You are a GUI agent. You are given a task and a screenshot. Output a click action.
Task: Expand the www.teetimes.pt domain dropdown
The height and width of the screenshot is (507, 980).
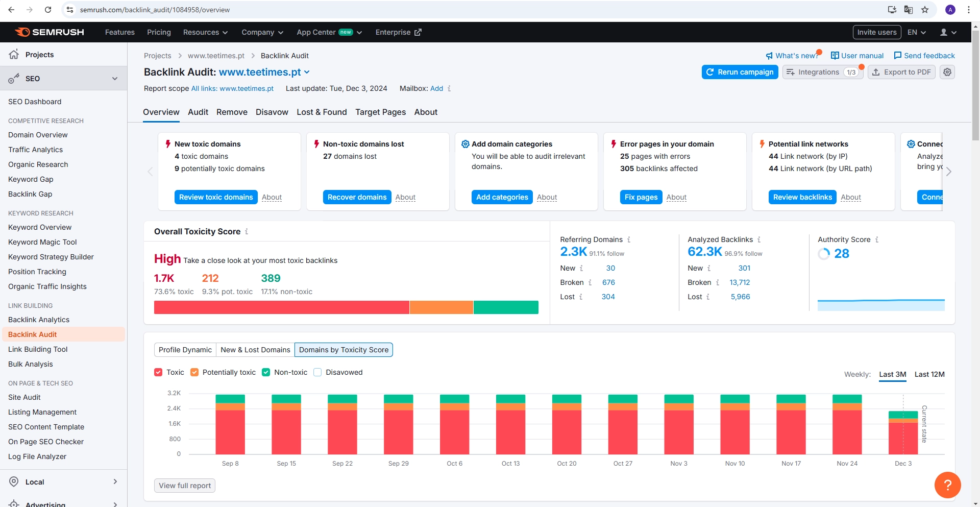coord(307,72)
